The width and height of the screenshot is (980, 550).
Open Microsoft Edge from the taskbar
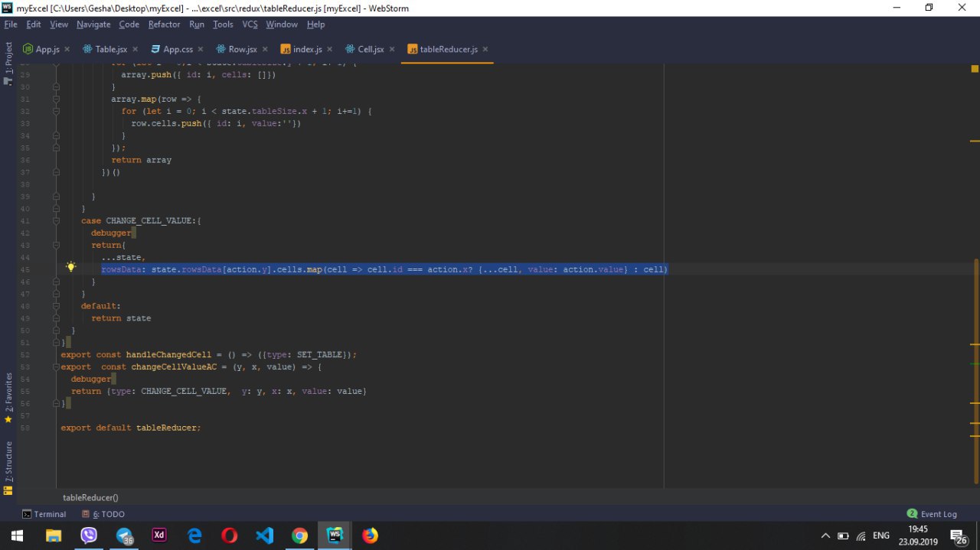(x=194, y=535)
